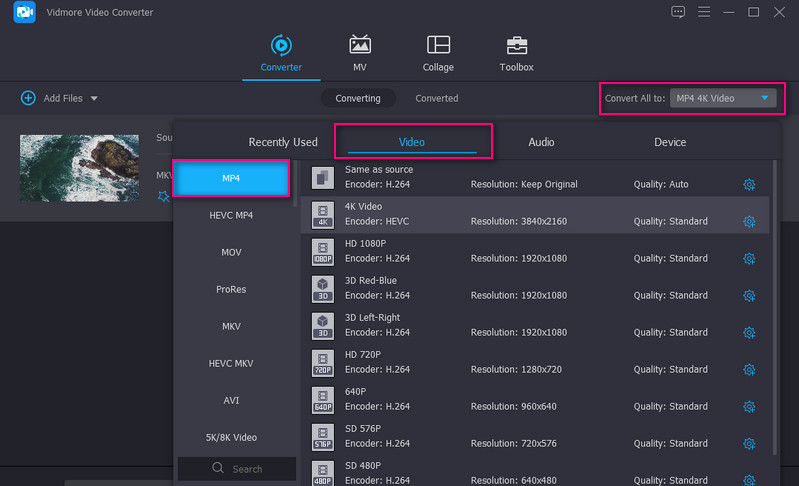Viewport: 799px width, 486px height.
Task: Click the settings gear for 4K Video
Action: (x=748, y=222)
